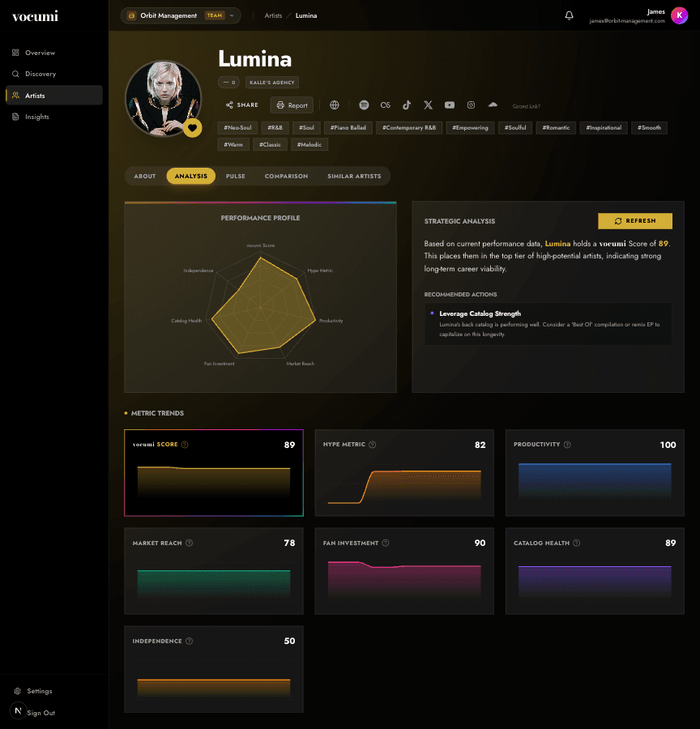Open the Insights sidebar section

(x=54, y=117)
